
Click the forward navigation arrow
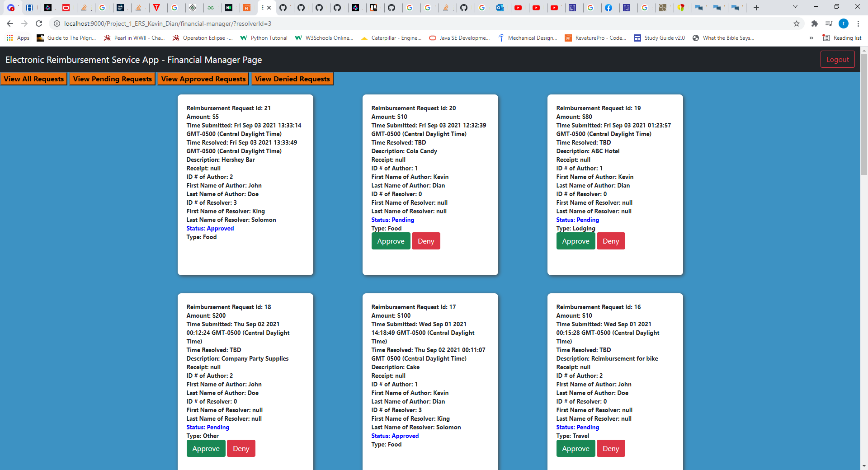click(24, 23)
